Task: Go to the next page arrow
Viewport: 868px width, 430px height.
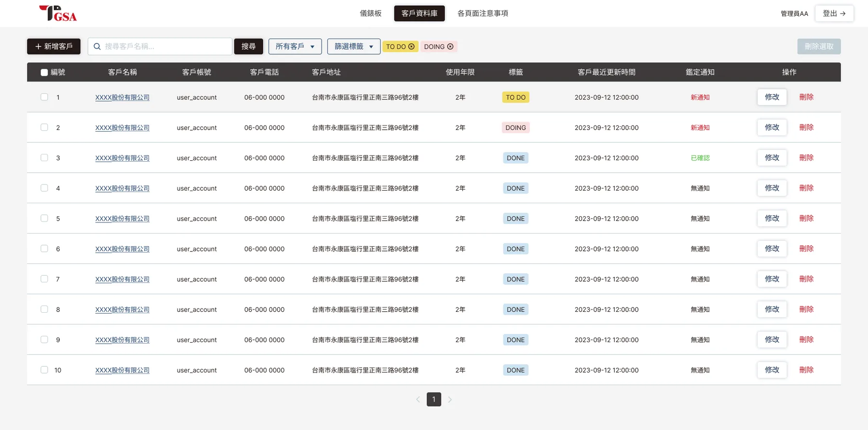Action: pos(450,400)
